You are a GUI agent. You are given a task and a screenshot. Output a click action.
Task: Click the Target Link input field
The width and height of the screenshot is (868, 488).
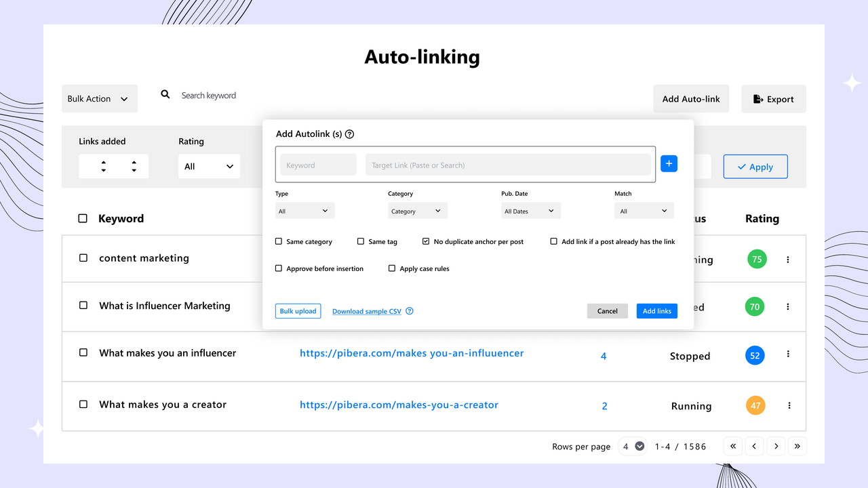[507, 165]
